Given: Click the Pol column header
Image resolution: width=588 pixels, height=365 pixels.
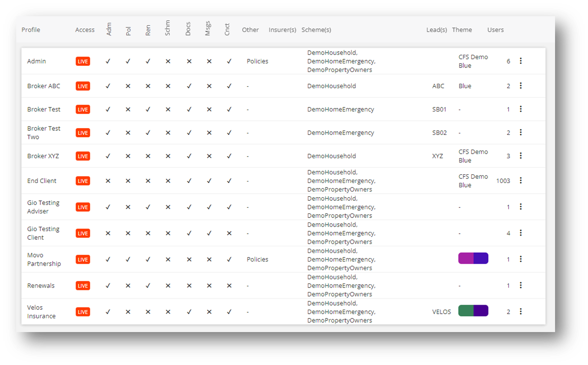Looking at the screenshot, I should click(128, 31).
